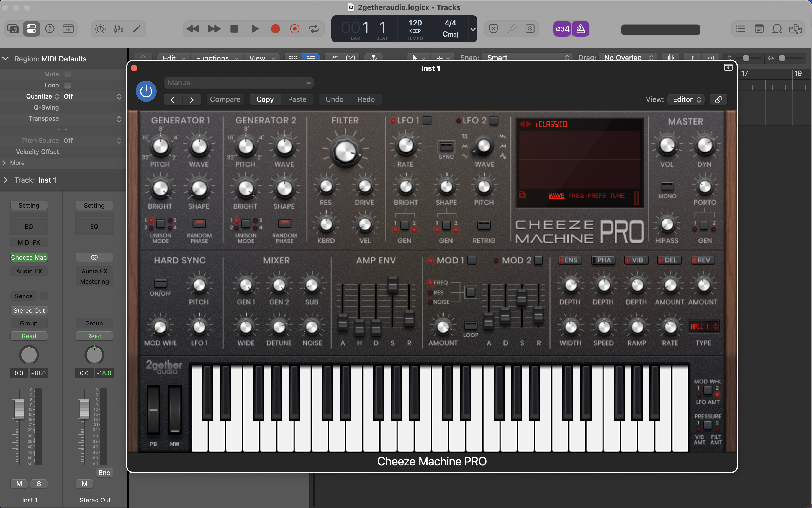This screenshot has height=508, width=812.
Task: Toggle the Hard Sync ON/OFF switch
Action: (160, 283)
